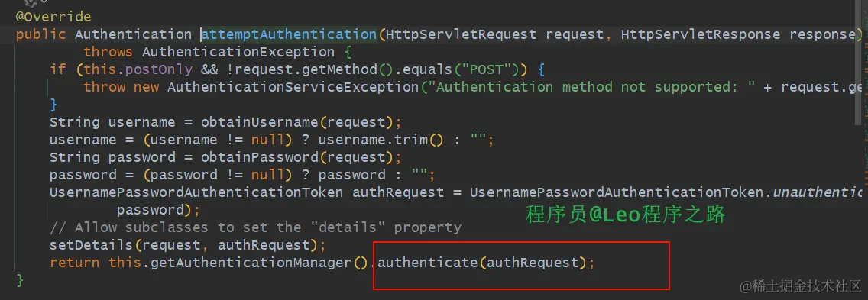Click the return keyword
This screenshot has height=300, width=868.
tap(75, 263)
